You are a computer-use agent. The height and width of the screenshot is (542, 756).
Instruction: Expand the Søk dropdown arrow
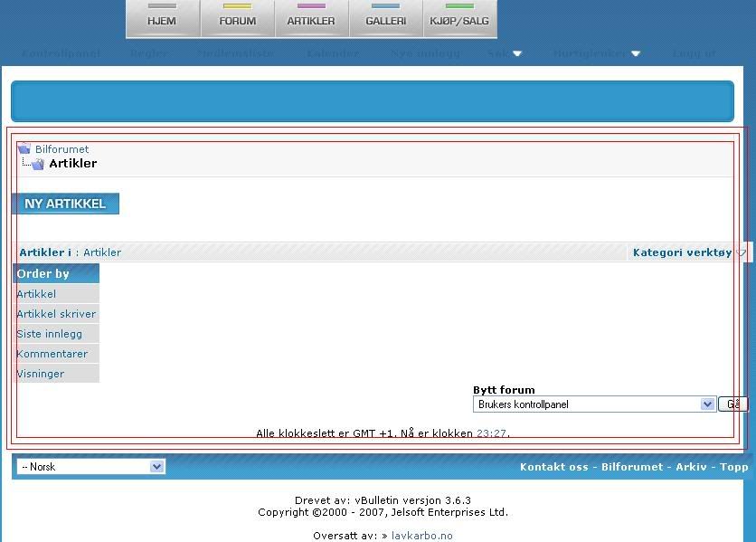click(x=517, y=53)
